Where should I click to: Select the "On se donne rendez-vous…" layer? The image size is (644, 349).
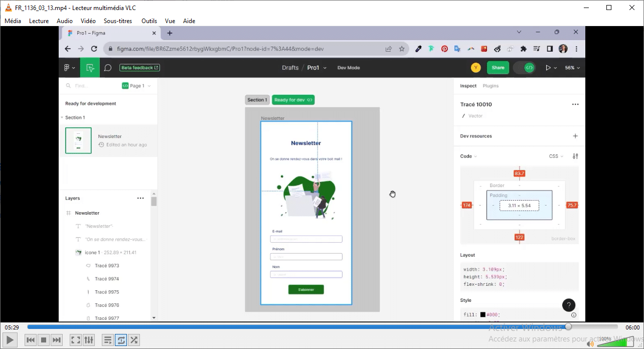click(x=115, y=239)
